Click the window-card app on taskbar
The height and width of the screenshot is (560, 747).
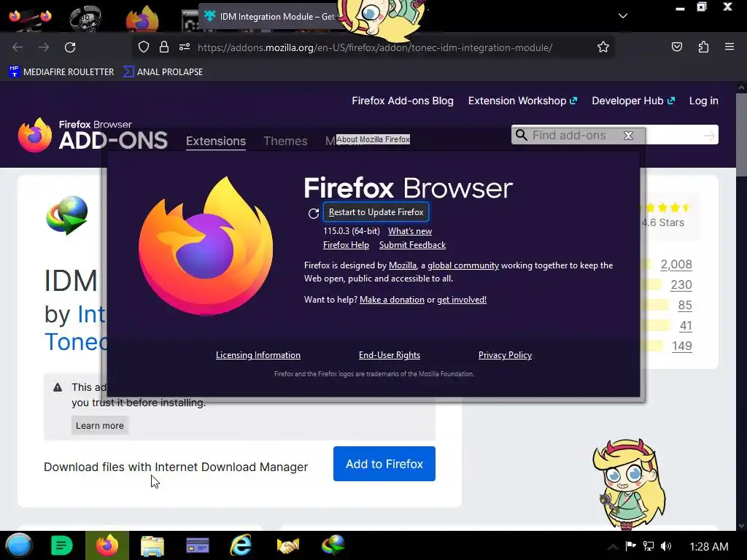pyautogui.click(x=198, y=545)
